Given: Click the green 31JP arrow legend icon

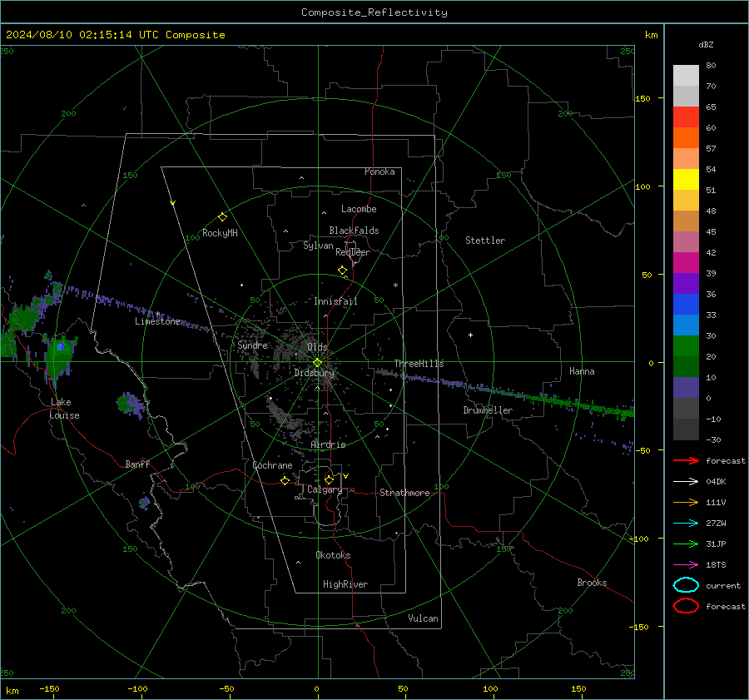Looking at the screenshot, I should tap(686, 544).
